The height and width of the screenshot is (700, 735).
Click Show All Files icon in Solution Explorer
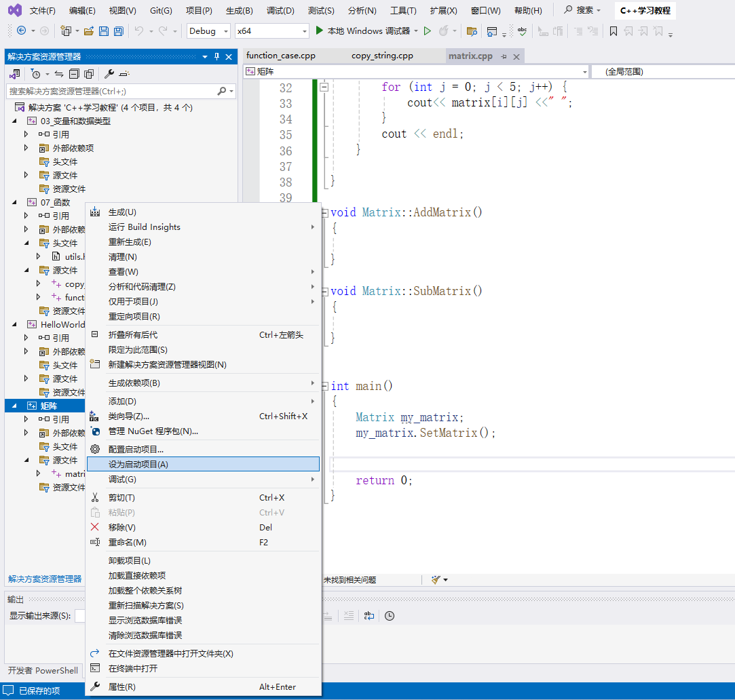click(x=89, y=73)
